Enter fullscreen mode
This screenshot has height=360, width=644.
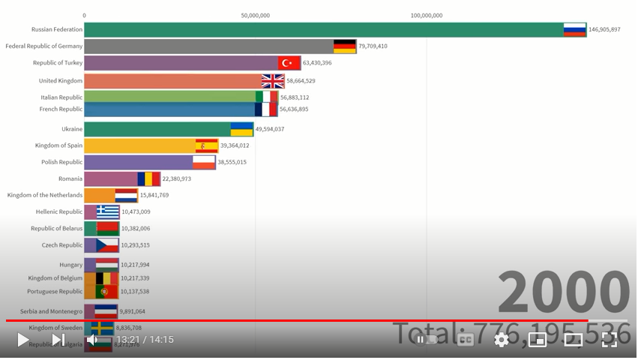[610, 340]
